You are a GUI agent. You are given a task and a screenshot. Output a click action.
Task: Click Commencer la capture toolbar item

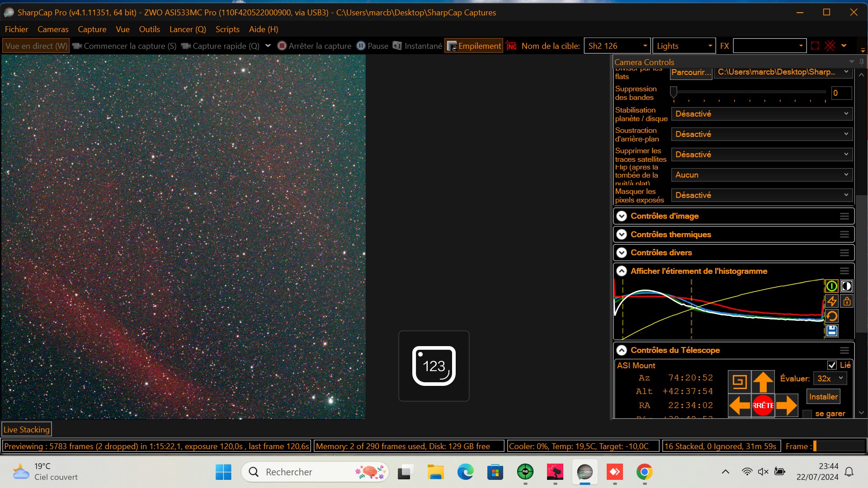tap(124, 46)
